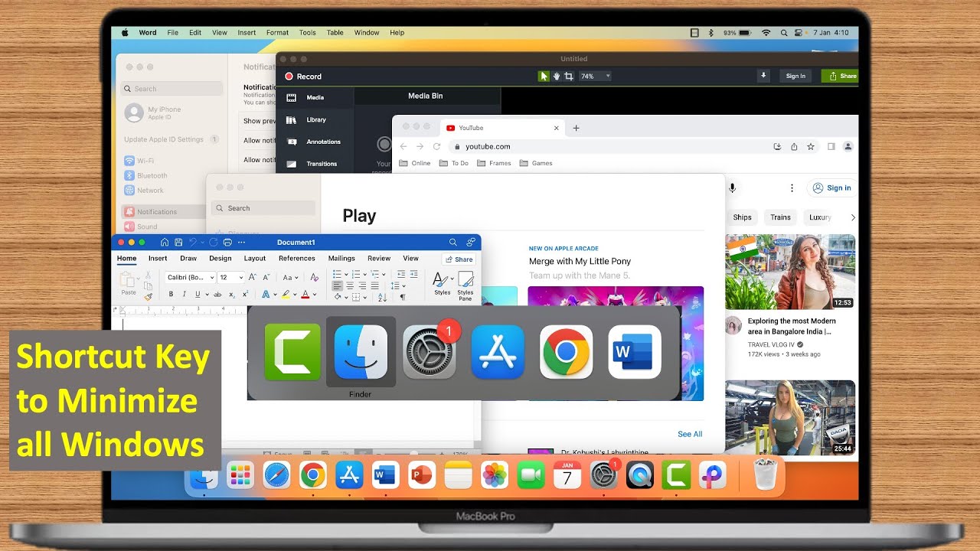Align text left in Word
This screenshot has width=980, height=551.
(x=337, y=285)
